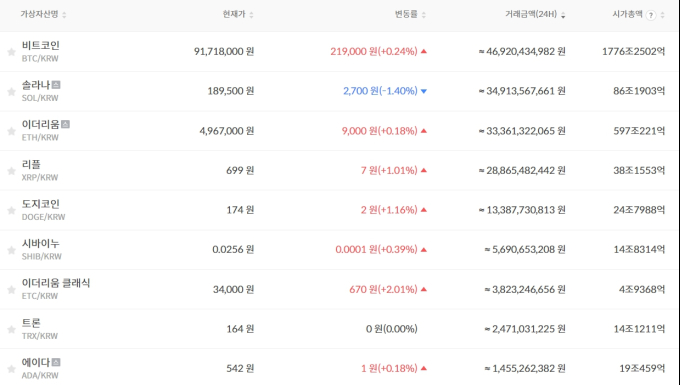Select the SOL/KRW pair label

click(40, 98)
